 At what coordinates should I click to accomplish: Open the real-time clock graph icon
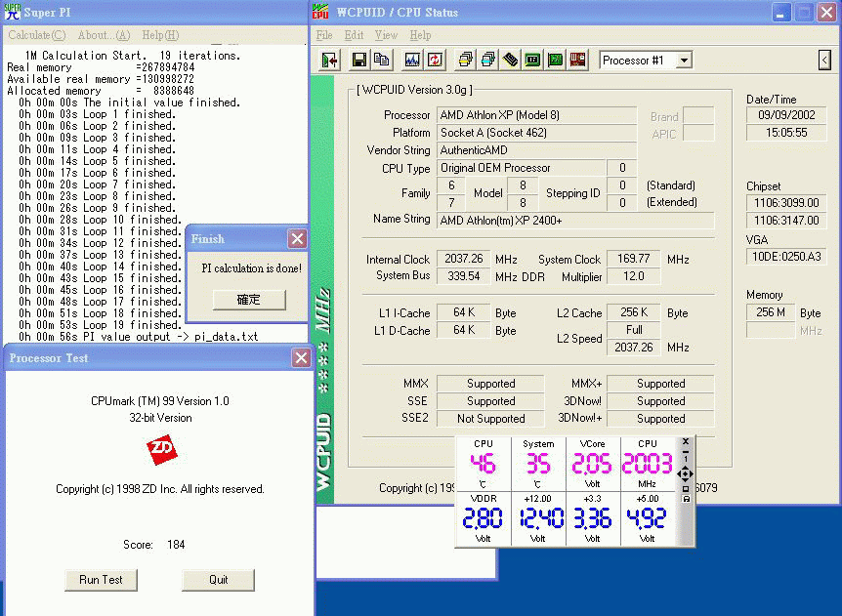[x=412, y=61]
